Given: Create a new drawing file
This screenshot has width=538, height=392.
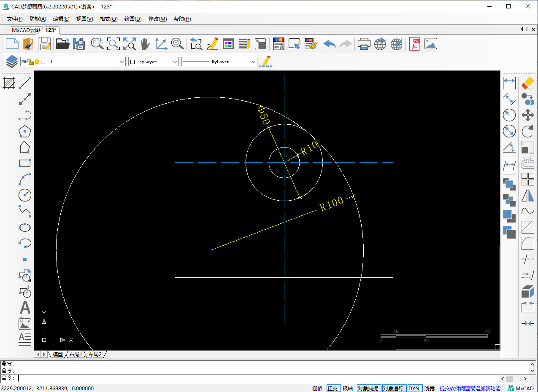Looking at the screenshot, I should coord(12,44).
